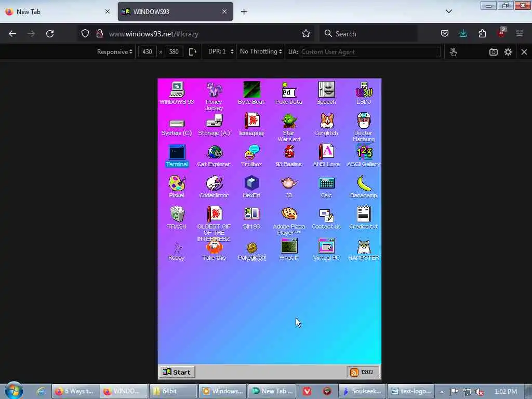Go back to the previous page

coord(12,34)
